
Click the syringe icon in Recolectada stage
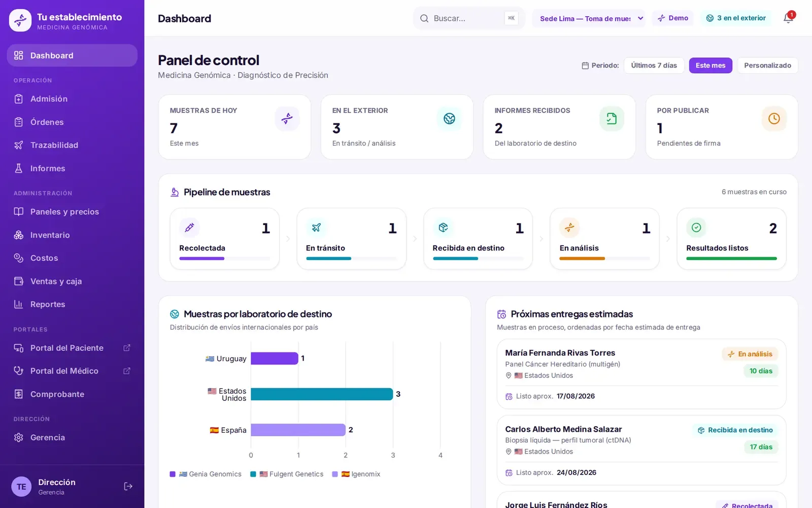[189, 228]
